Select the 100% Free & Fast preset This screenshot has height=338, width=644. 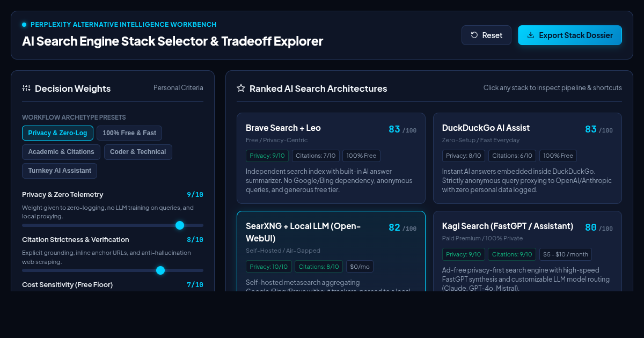pos(129,133)
